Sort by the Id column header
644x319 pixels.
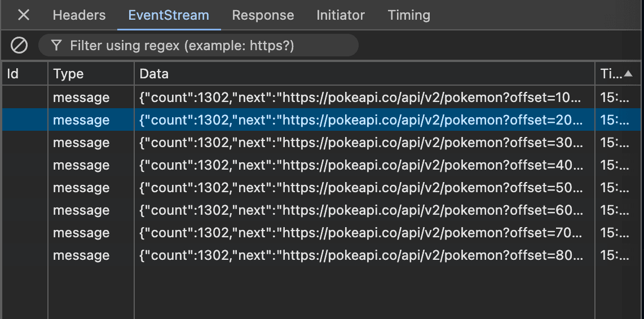tap(25, 74)
